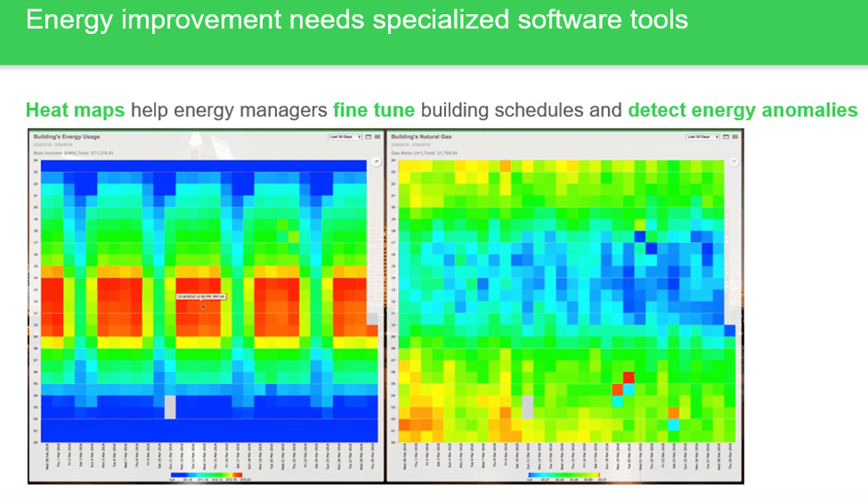Click the window icon in Energy Usage panel

[367, 137]
